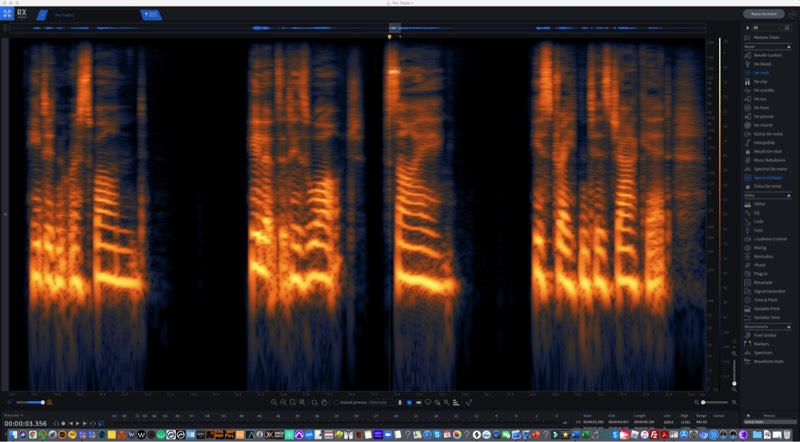Select the Time-frequency selection tool
The image size is (800, 442).
coord(409,403)
